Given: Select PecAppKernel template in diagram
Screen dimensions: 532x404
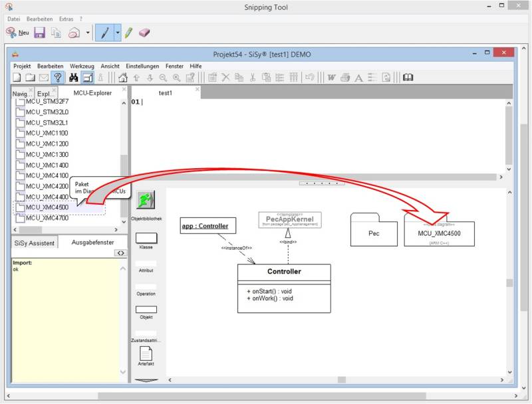Looking at the screenshot, I should (x=290, y=220).
